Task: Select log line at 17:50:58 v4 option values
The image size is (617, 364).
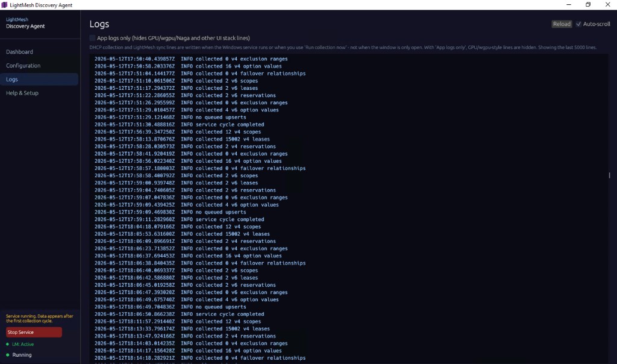Action: tap(188, 66)
